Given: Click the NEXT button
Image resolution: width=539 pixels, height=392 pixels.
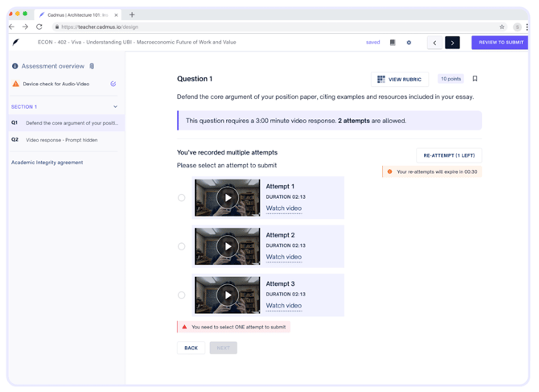Looking at the screenshot, I should point(223,348).
